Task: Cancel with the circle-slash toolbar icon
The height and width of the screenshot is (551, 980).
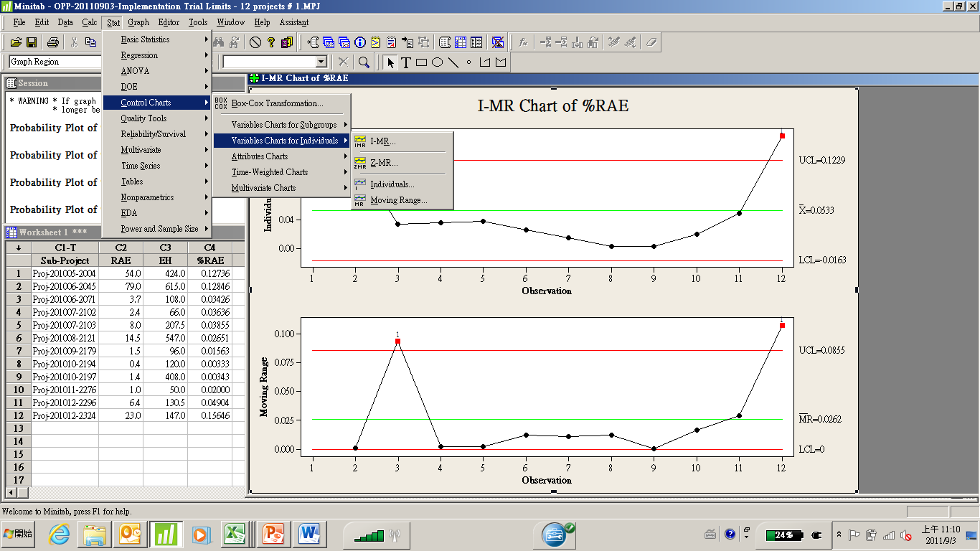Action: coord(255,42)
